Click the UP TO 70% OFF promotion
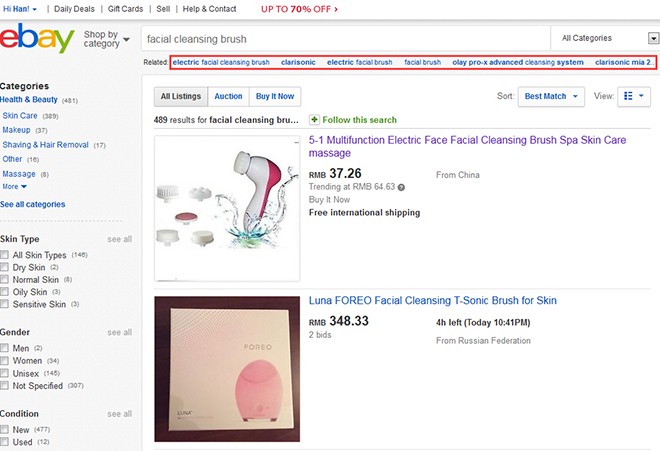This screenshot has width=660, height=451. (x=299, y=9)
